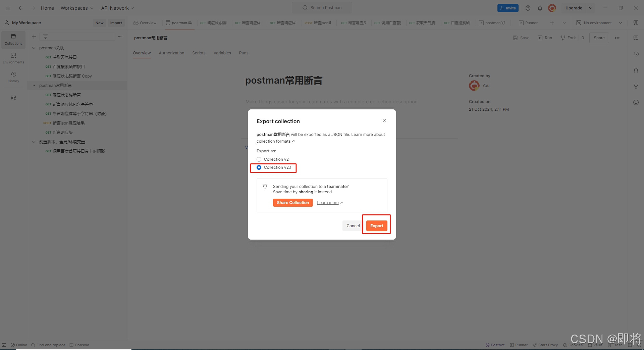Click the New button
The width and height of the screenshot is (644, 350).
click(x=99, y=23)
